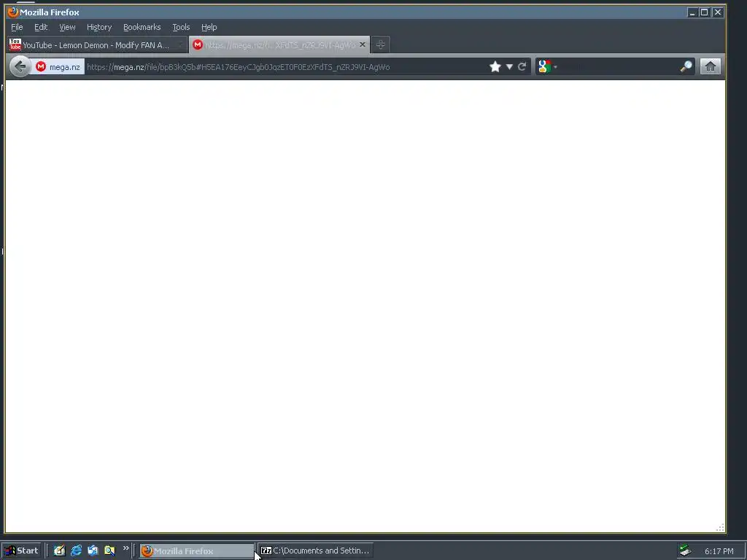The height and width of the screenshot is (560, 747).
Task: Open the Help menu
Action: click(x=209, y=27)
